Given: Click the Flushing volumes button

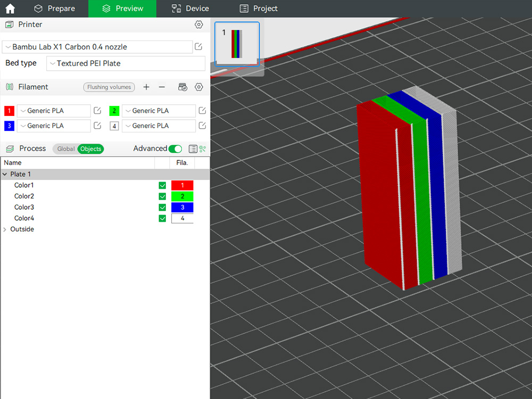Looking at the screenshot, I should click(109, 87).
